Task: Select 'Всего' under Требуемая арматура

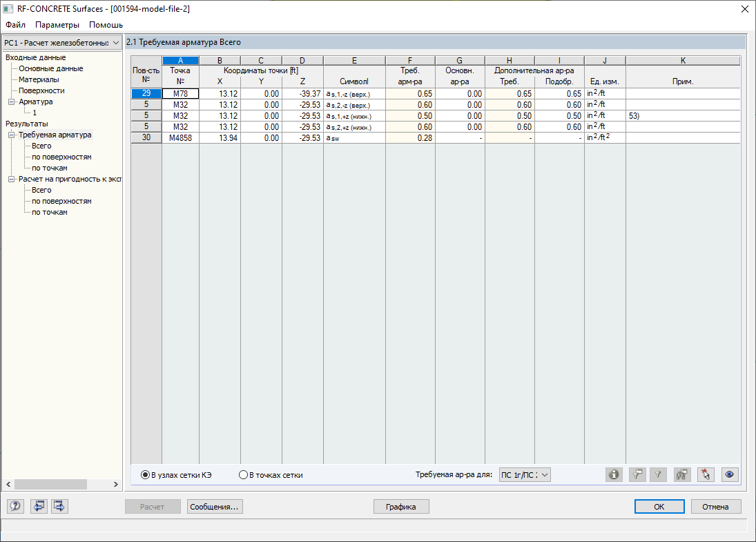Action: 41,146
